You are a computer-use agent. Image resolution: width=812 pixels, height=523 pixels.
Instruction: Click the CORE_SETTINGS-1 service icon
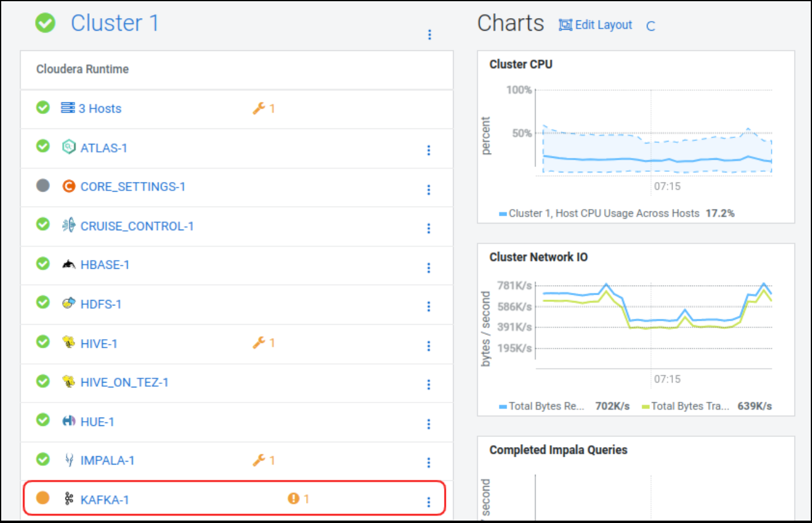click(69, 186)
